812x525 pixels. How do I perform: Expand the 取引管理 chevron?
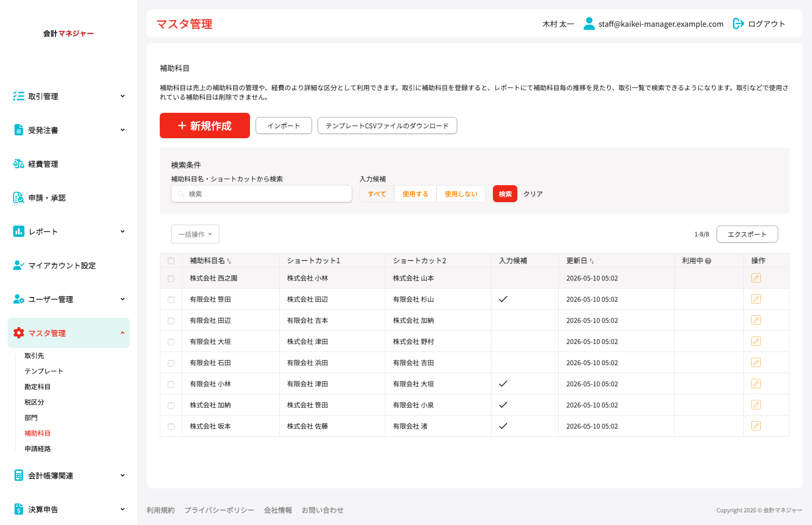click(x=123, y=96)
